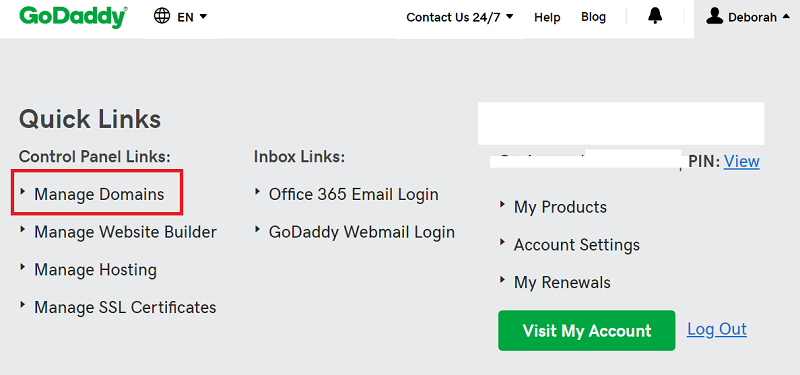Image resolution: width=800 pixels, height=375 pixels.
Task: View the account PIN
Action: 742,162
